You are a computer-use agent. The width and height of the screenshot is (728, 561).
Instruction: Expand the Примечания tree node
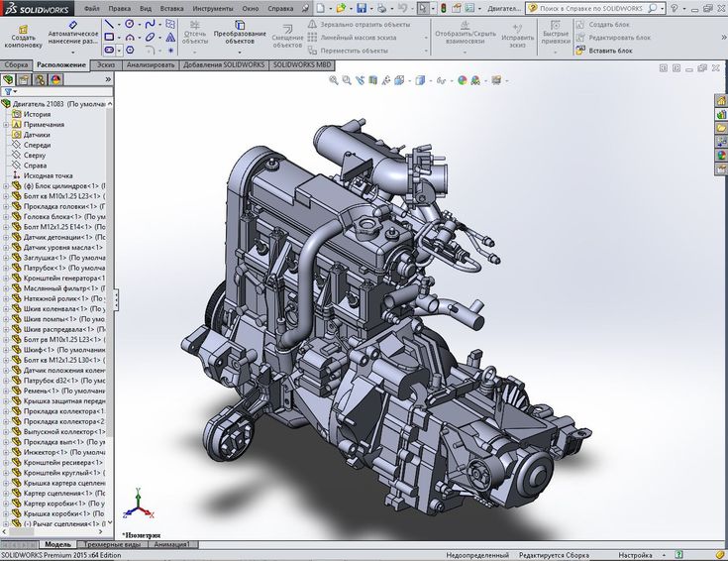pyautogui.click(x=6, y=125)
